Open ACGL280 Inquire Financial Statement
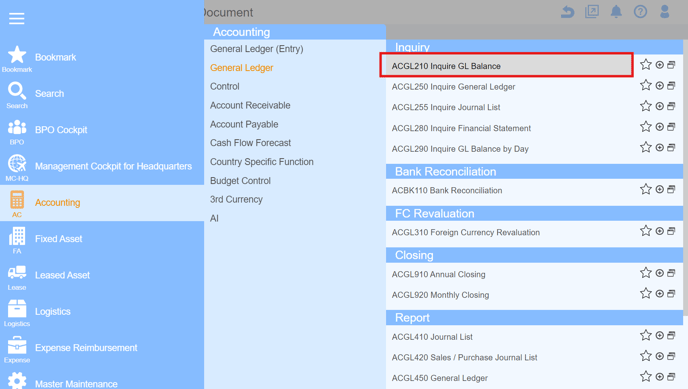This screenshot has width=688, height=389. pos(461,128)
